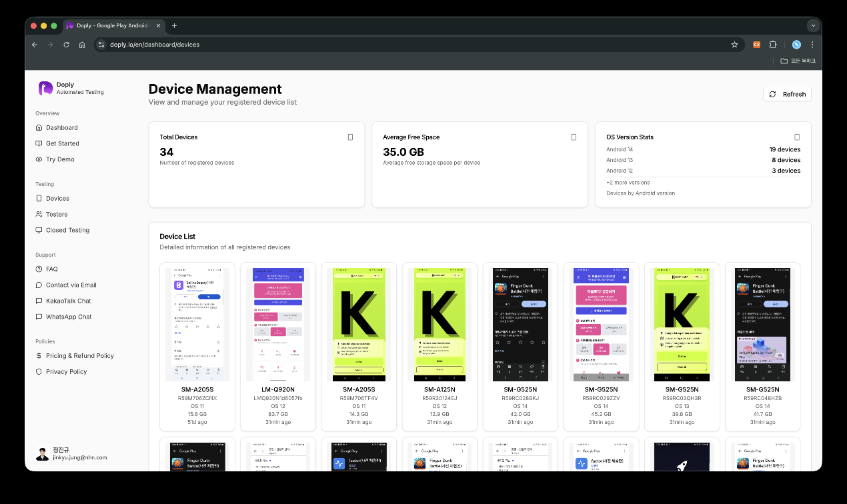The image size is (847, 504).
Task: Expand the chevron at the top-right corner
Action: (x=813, y=25)
